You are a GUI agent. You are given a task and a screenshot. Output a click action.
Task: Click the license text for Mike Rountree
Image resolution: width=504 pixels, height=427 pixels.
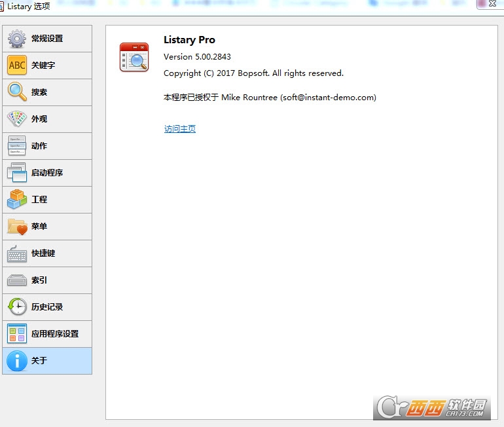(x=270, y=98)
